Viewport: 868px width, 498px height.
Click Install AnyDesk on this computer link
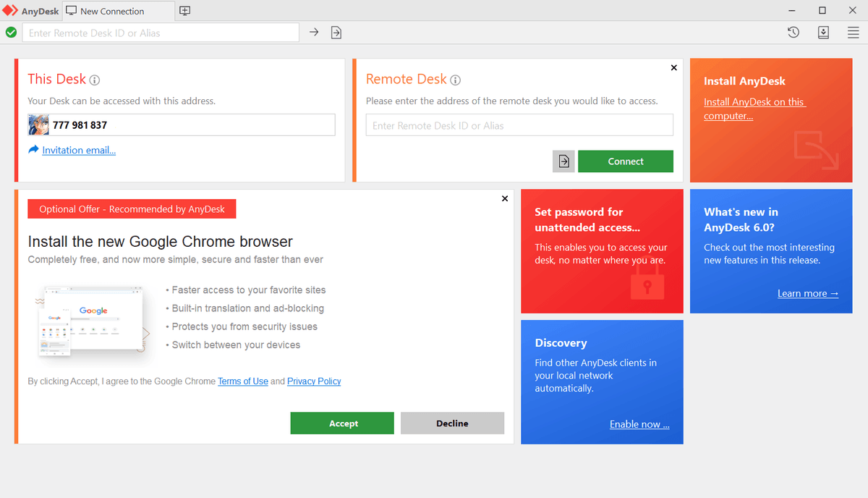click(x=754, y=109)
